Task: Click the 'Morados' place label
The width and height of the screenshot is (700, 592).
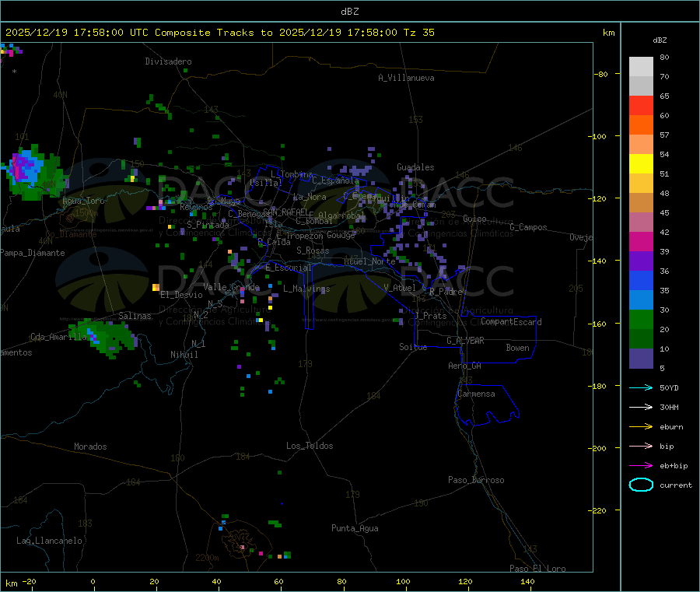Action: point(90,447)
